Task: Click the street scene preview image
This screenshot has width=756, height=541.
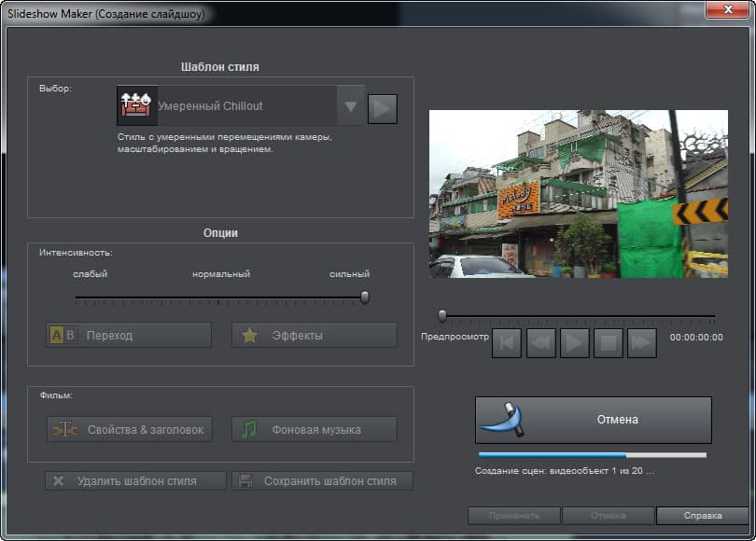Action: (x=579, y=194)
